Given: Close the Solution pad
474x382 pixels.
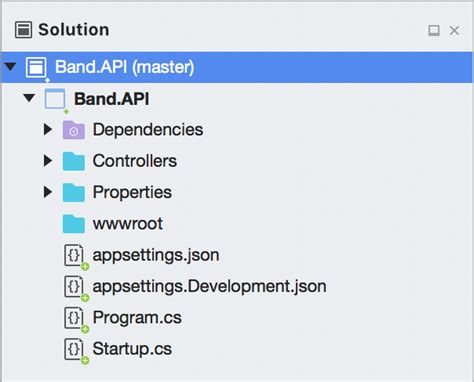Looking at the screenshot, I should (454, 30).
